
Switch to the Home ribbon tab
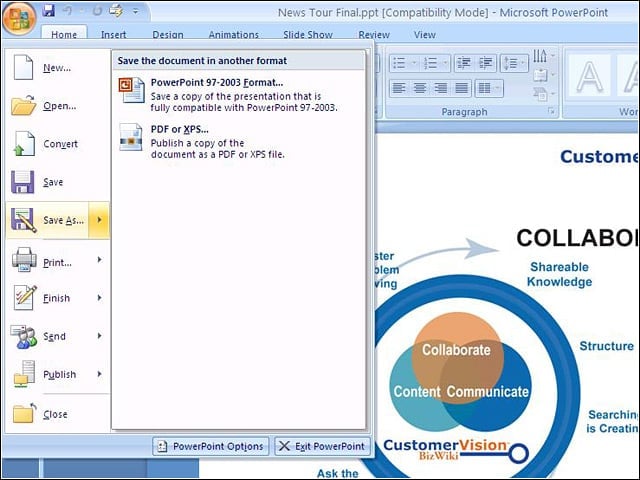64,35
